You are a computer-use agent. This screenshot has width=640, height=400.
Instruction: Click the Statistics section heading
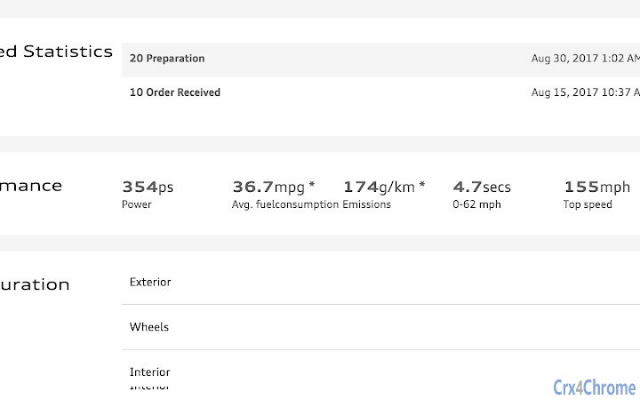pyautogui.click(x=56, y=52)
